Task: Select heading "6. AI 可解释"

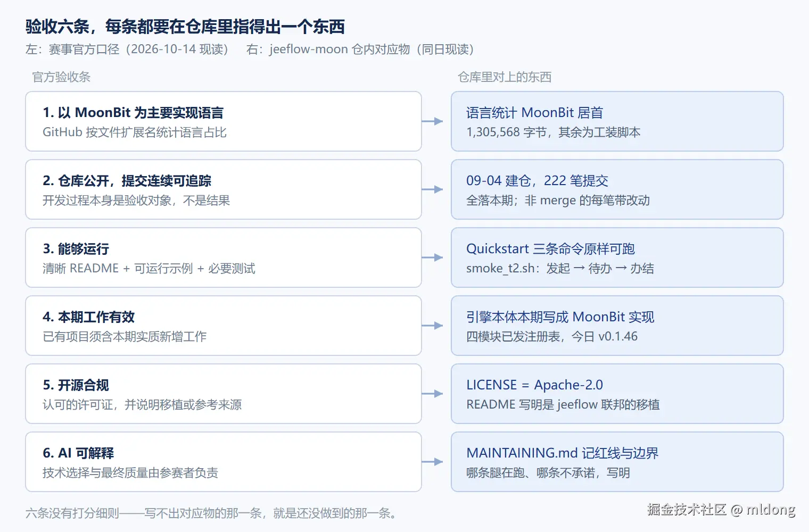Action: point(78,453)
